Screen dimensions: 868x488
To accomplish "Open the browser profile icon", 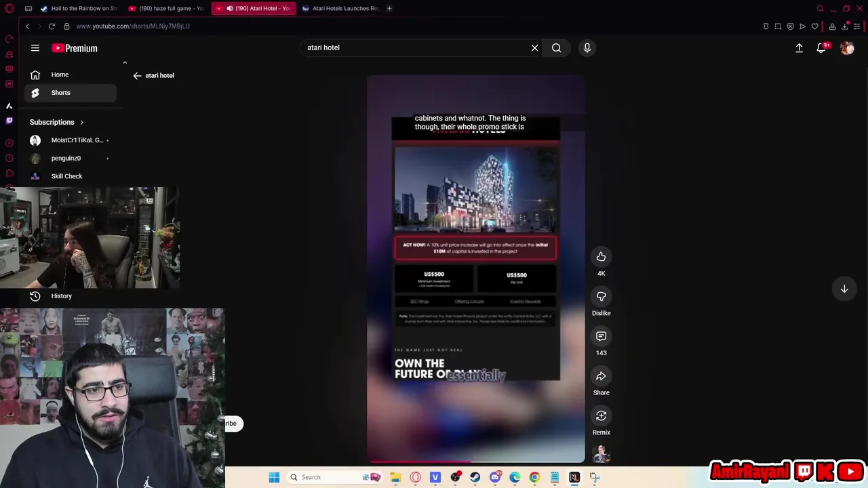I will pos(832,26).
